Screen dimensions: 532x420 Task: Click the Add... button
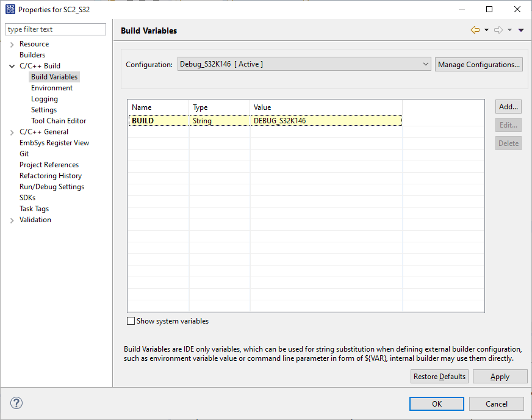tap(508, 107)
